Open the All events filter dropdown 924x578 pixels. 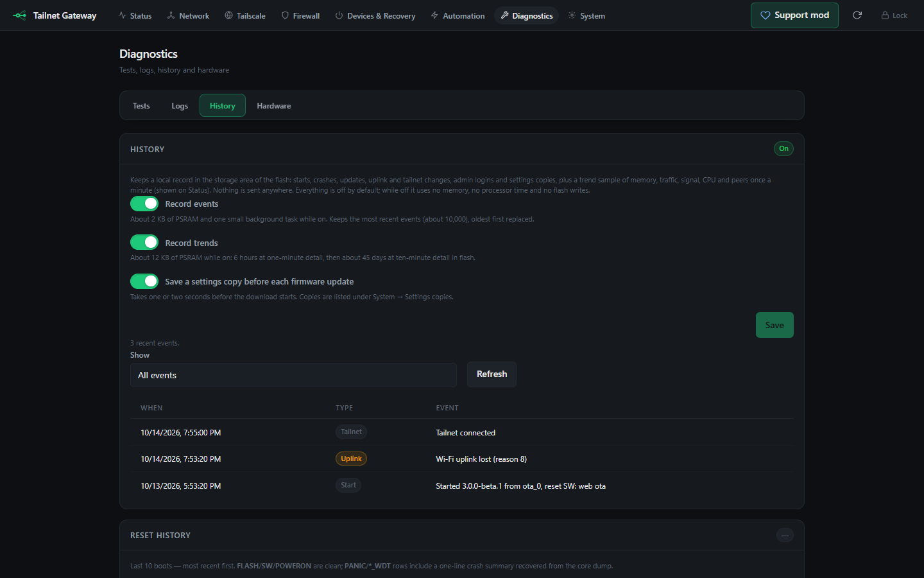tap(293, 375)
